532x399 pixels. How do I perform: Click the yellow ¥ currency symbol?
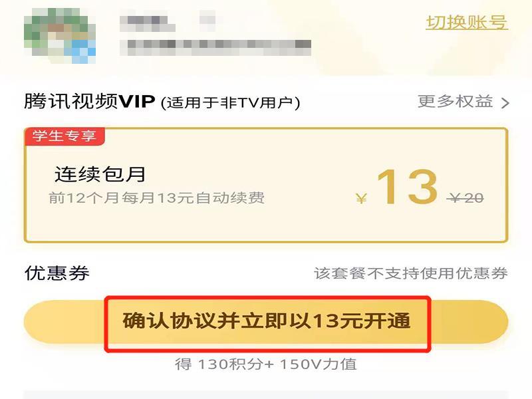(x=361, y=198)
